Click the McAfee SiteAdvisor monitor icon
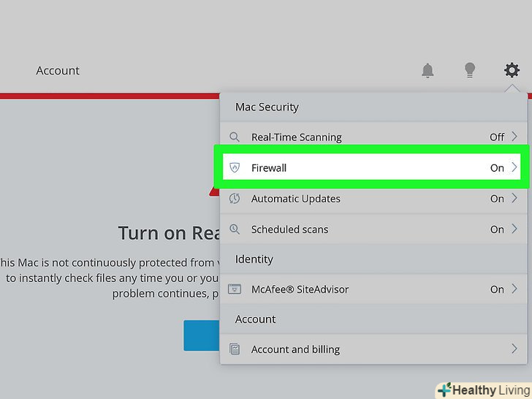This screenshot has height=399, width=532. coord(235,289)
